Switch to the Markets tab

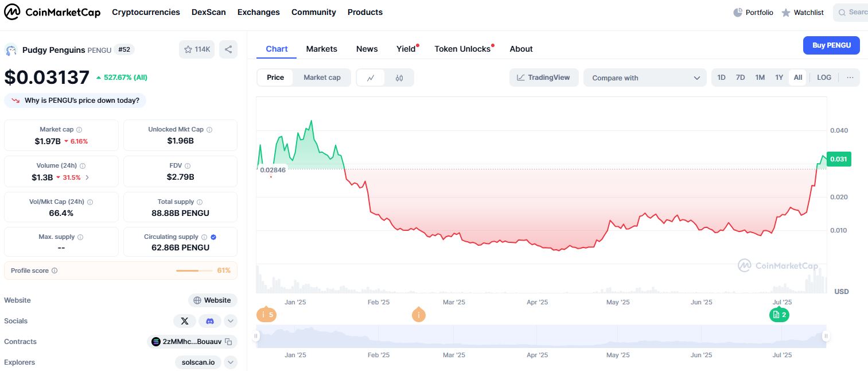pyautogui.click(x=322, y=49)
